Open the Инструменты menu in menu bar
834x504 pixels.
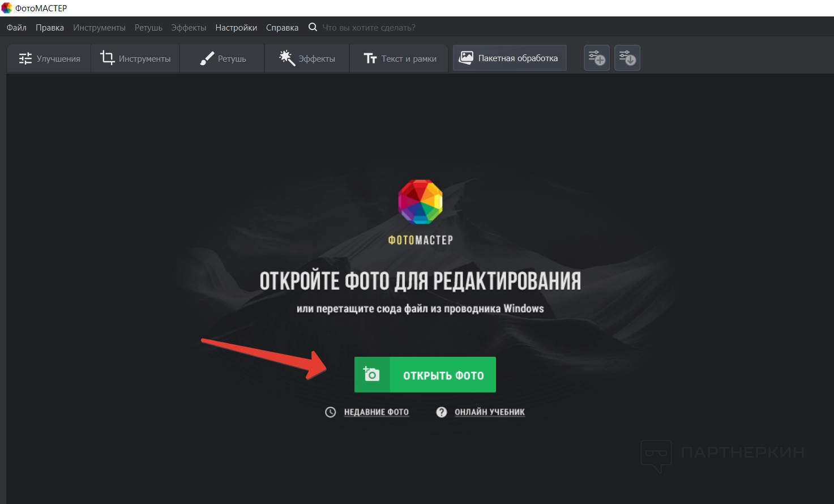(x=99, y=28)
